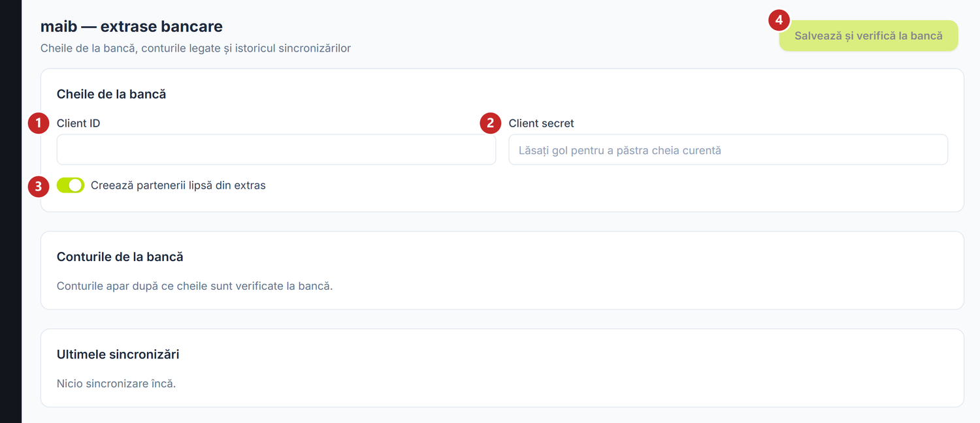Click the "Client secret" field label
The image size is (980, 423).
click(541, 123)
